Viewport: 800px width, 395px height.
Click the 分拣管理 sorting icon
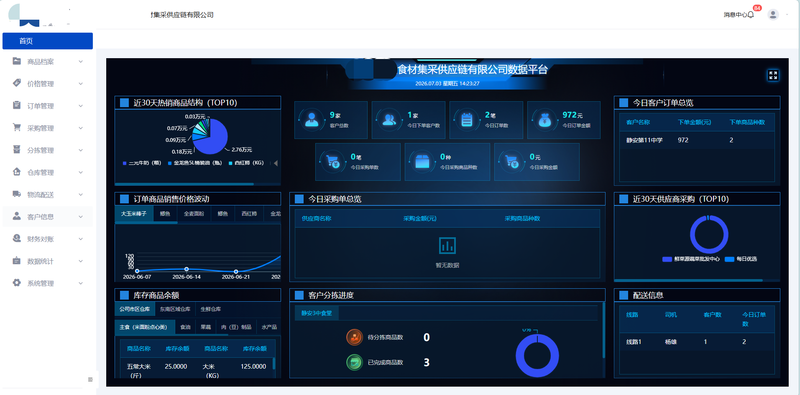pyautogui.click(x=17, y=150)
